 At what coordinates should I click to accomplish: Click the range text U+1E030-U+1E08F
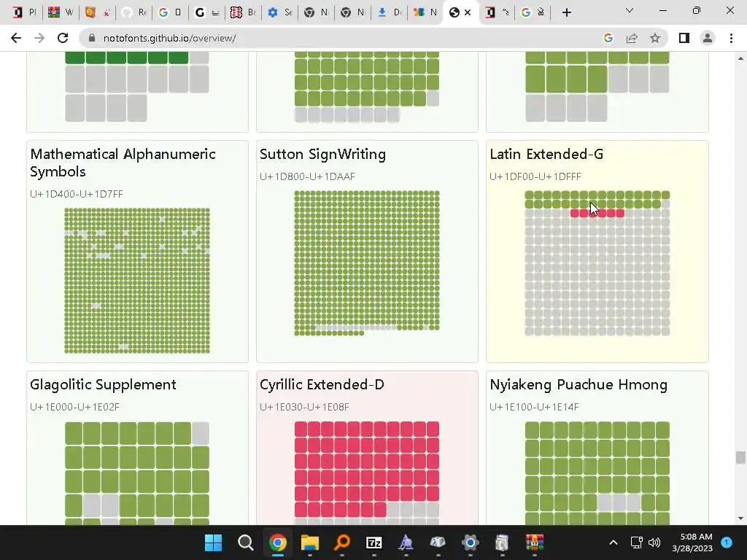[x=304, y=407]
